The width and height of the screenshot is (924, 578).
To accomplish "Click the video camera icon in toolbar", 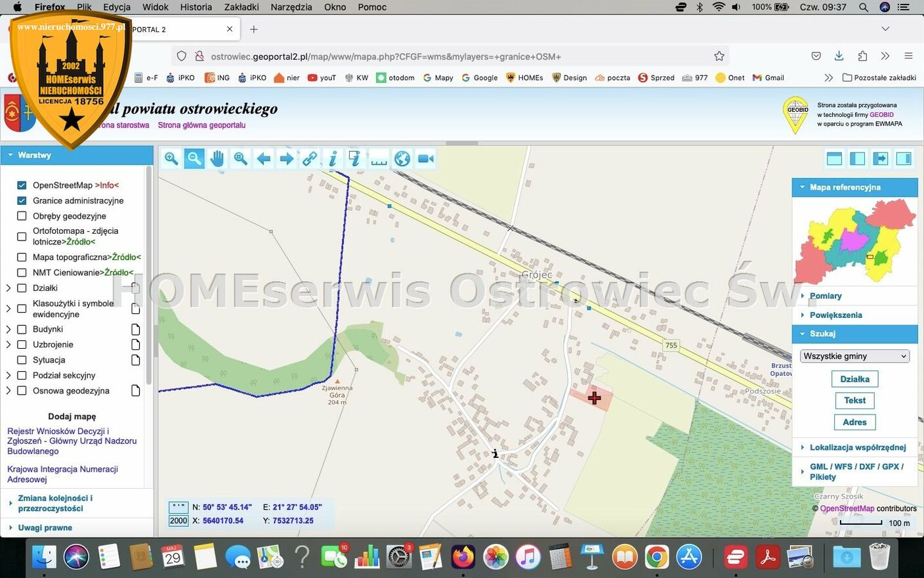I will point(426,159).
